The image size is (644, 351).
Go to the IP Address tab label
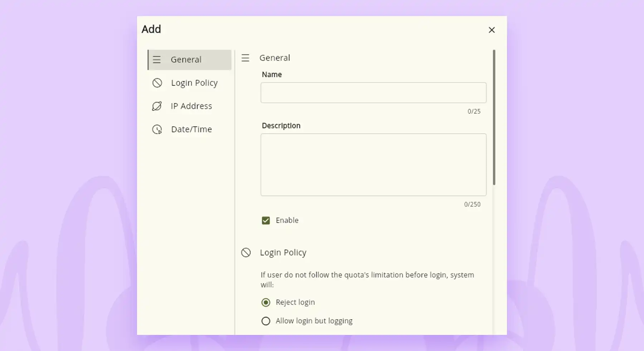click(x=191, y=106)
